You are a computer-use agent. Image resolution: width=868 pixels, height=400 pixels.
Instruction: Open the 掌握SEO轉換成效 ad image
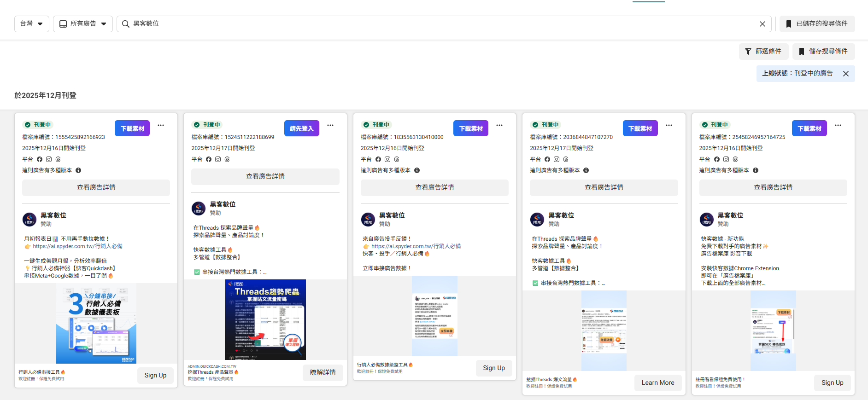point(773,330)
